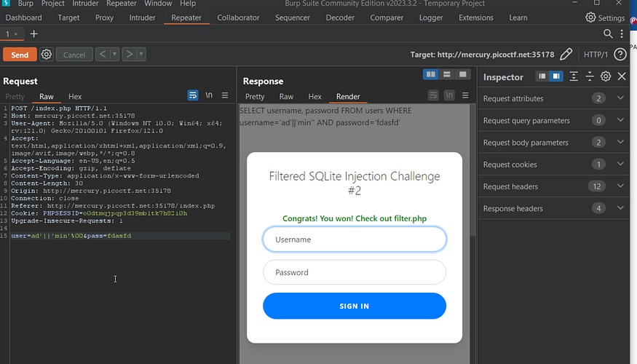Viewport: 637px width, 364px height.
Task: Expand the Response headers section
Action: (620, 208)
